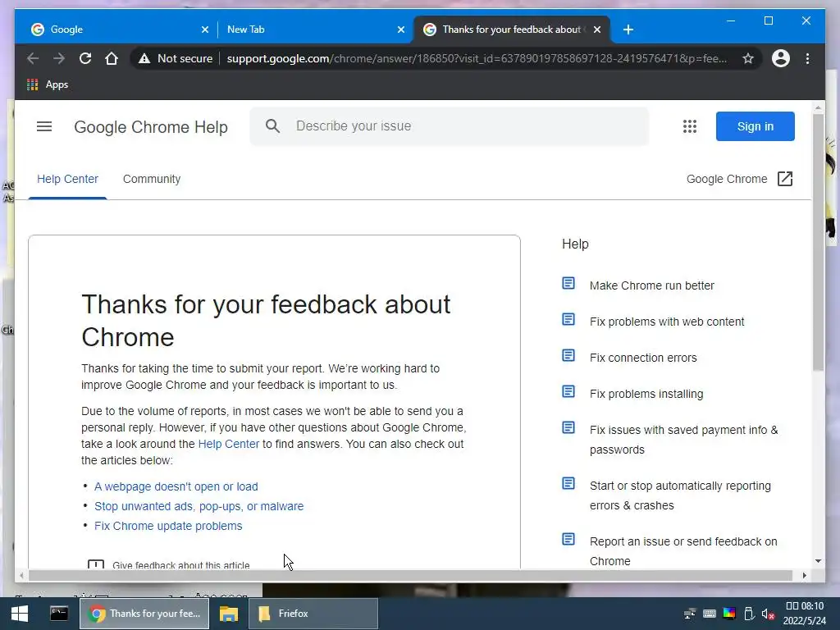Open Stop unwanted ads, pop-ups, or malware
The image size is (840, 630).
pos(199,506)
